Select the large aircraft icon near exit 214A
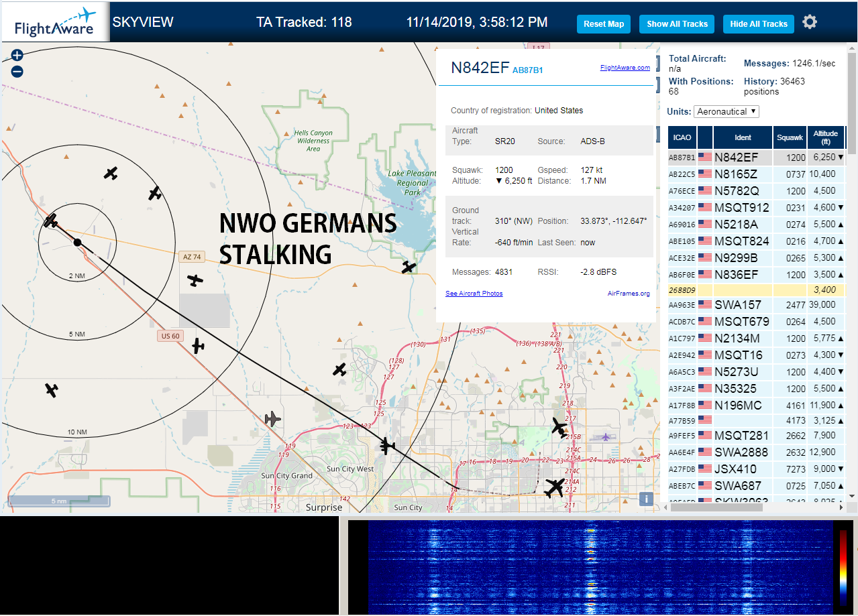This screenshot has height=616, width=858. pyautogui.click(x=555, y=487)
